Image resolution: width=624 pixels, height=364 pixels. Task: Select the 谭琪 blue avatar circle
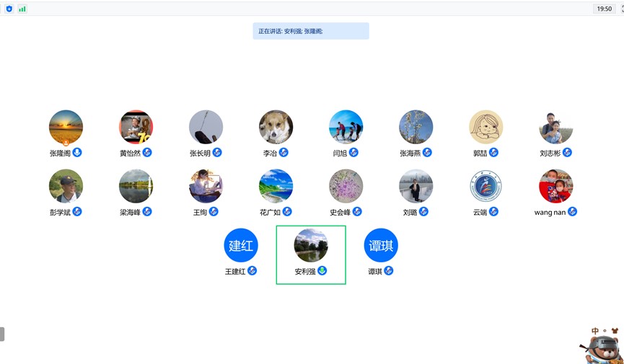(x=381, y=245)
